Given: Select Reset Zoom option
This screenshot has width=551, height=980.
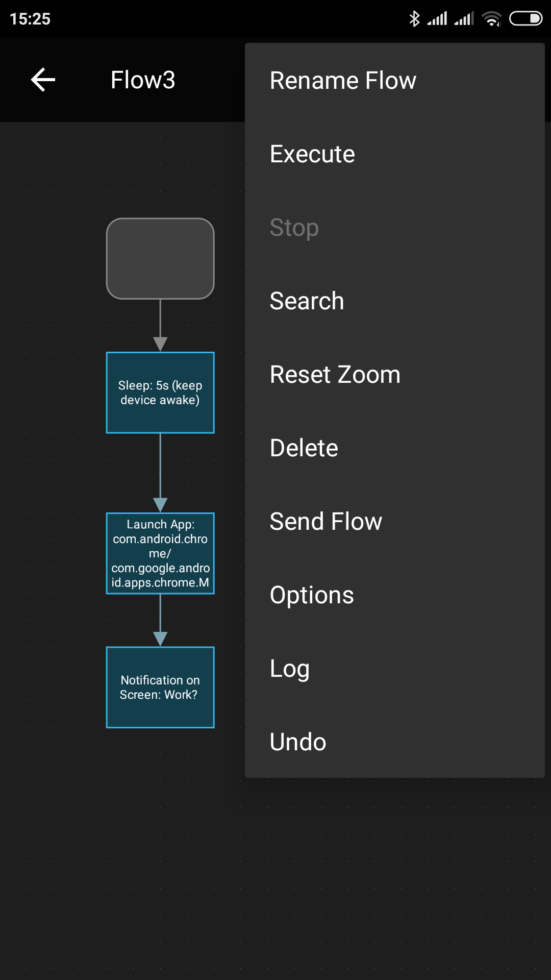Looking at the screenshot, I should pos(335,375).
